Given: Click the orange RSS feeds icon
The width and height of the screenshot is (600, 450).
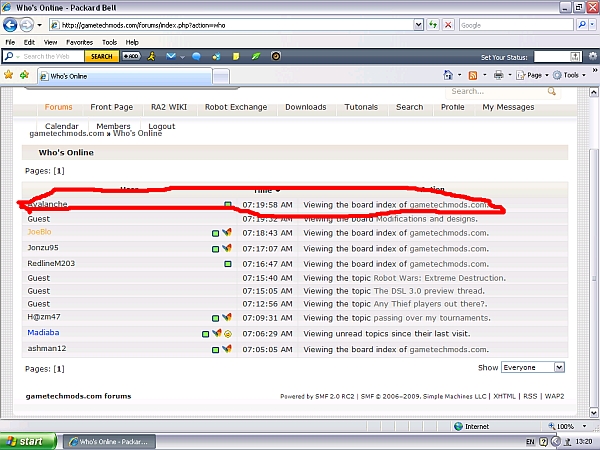Looking at the screenshot, I should coord(473,75).
